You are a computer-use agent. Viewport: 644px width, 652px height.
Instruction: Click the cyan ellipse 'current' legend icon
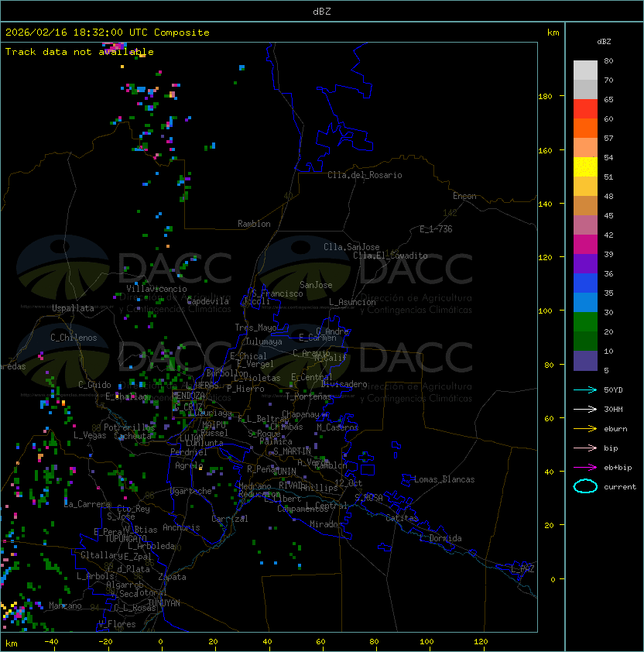click(x=585, y=486)
